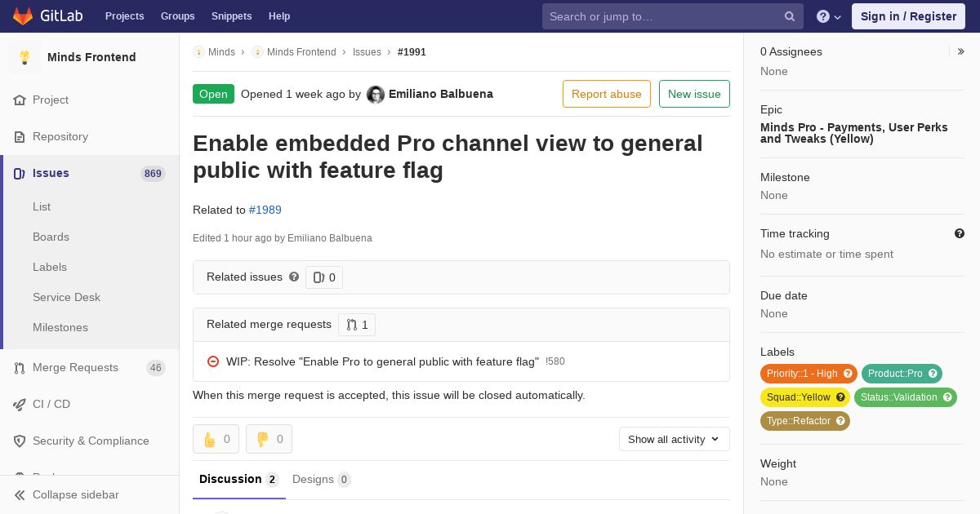Click the Collapse sidebar double-arrow icon
Screen dimensions: 980x514
click(x=20, y=494)
